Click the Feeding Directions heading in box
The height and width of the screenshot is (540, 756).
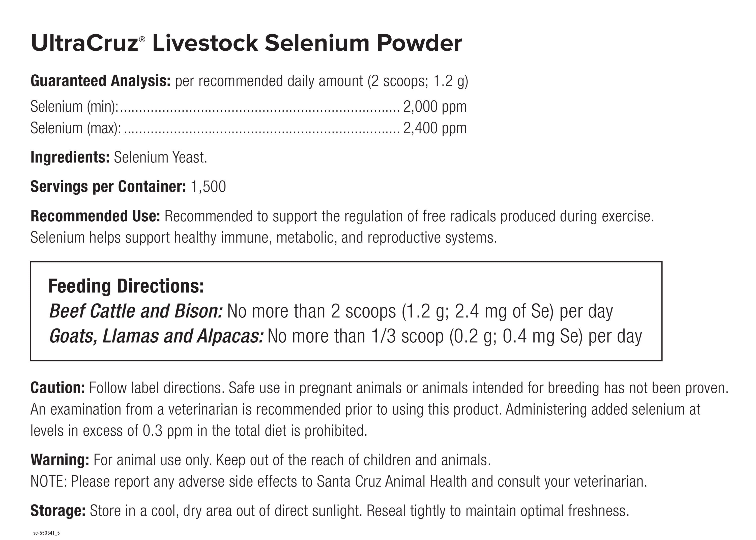126,286
